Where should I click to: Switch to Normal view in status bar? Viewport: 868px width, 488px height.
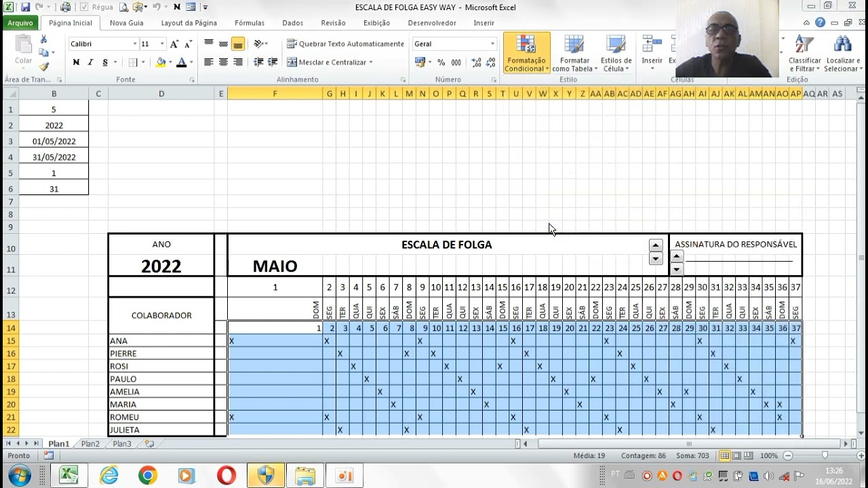click(725, 456)
